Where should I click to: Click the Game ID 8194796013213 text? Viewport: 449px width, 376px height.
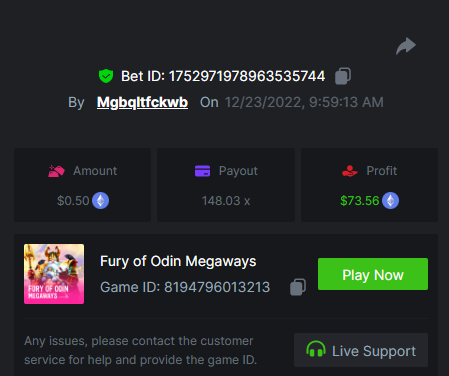click(x=185, y=287)
